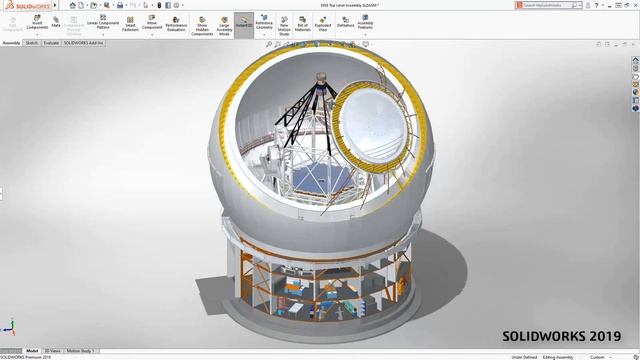
Task: Click the Search MySolidWorks field
Action: (547, 5)
